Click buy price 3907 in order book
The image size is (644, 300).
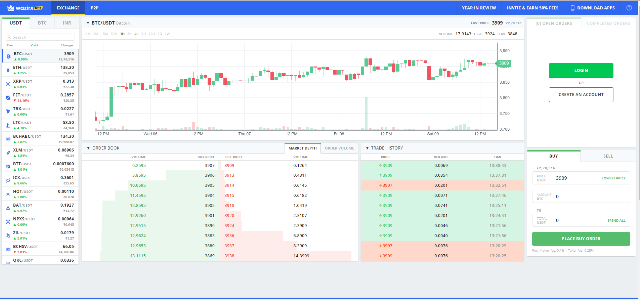click(x=210, y=166)
